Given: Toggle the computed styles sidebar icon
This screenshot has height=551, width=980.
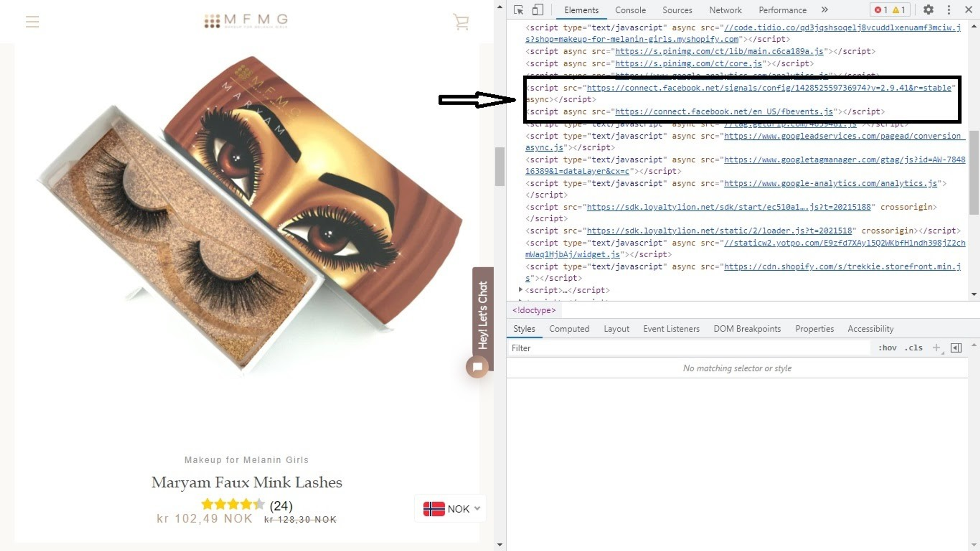Looking at the screenshot, I should click(956, 348).
